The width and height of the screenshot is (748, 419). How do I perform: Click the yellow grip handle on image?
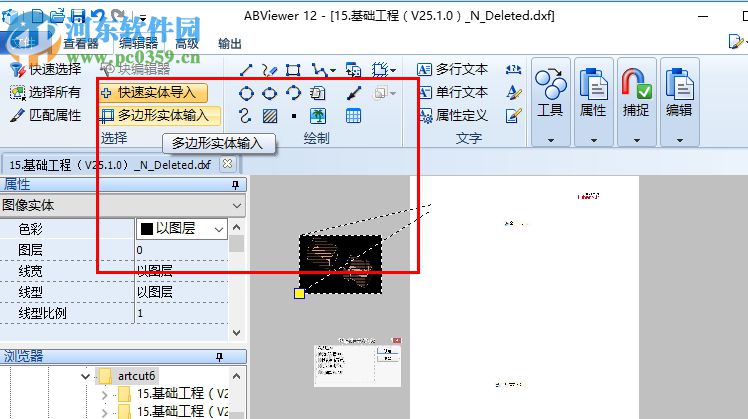click(x=299, y=293)
